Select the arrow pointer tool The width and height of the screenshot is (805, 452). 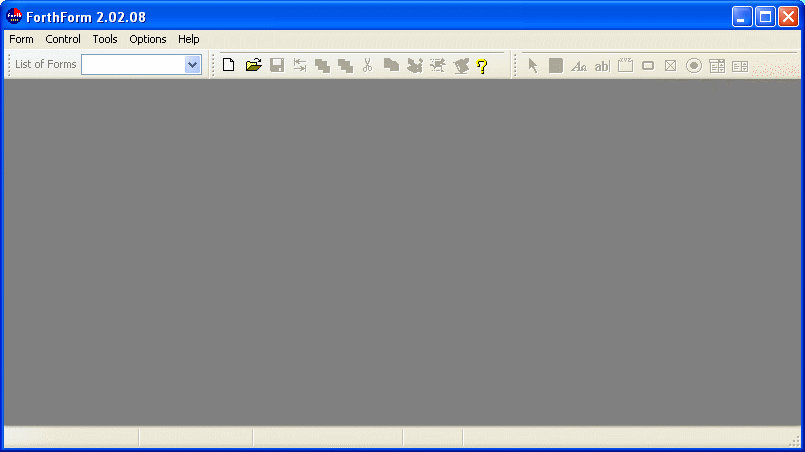533,66
